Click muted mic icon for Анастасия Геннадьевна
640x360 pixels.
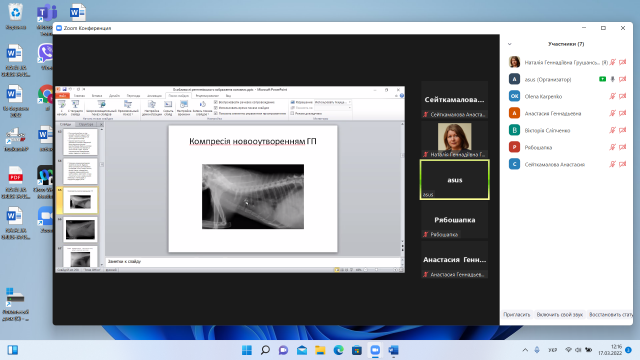point(612,113)
